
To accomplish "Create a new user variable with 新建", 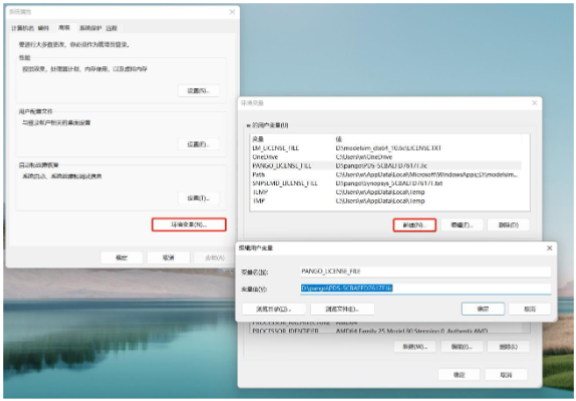I will click(414, 225).
